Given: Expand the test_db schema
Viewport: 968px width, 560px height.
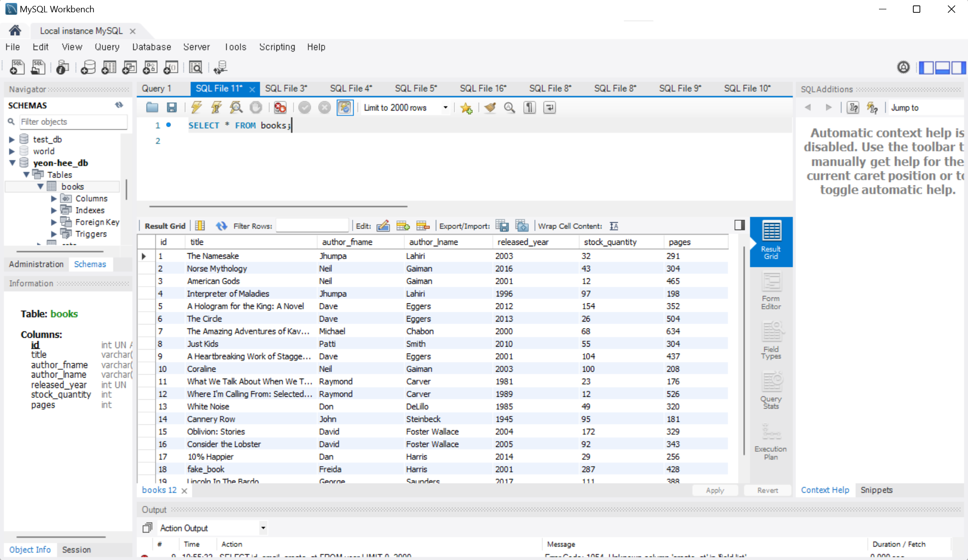Looking at the screenshot, I should point(12,139).
